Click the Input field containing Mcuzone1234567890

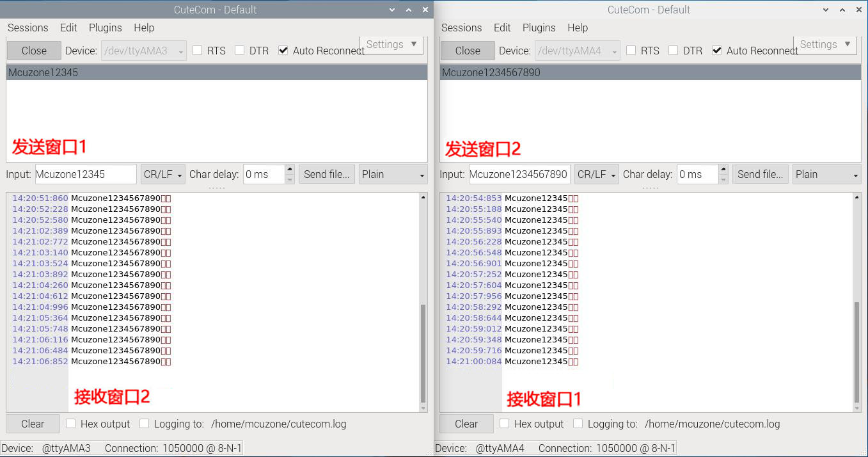[519, 174]
